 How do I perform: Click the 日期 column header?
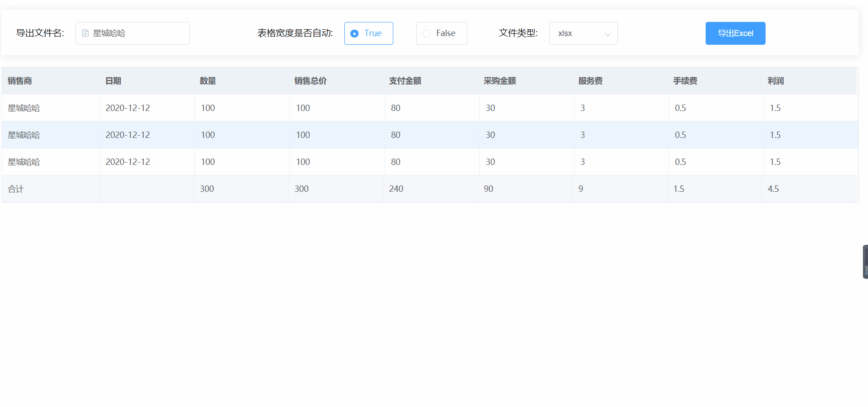pyautogui.click(x=113, y=81)
